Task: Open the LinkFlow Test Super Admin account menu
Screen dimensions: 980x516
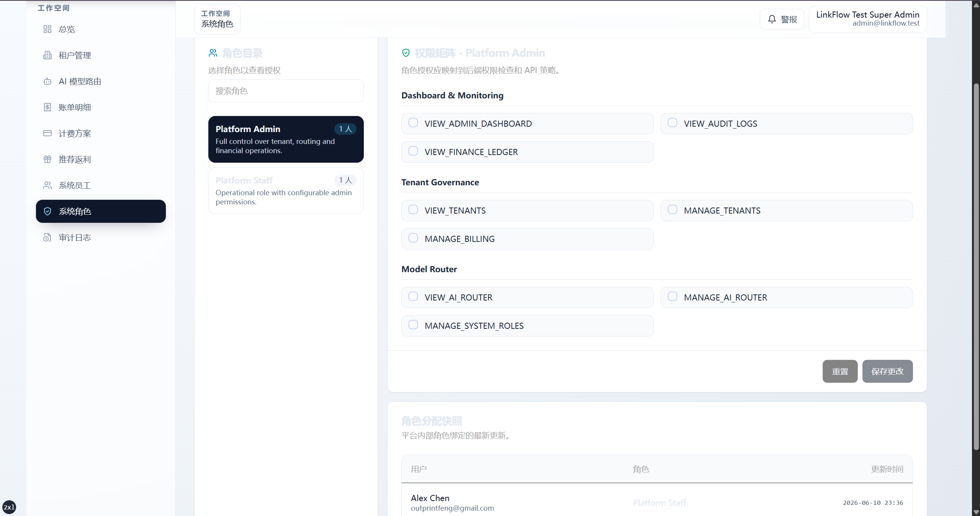Action: 868,19
